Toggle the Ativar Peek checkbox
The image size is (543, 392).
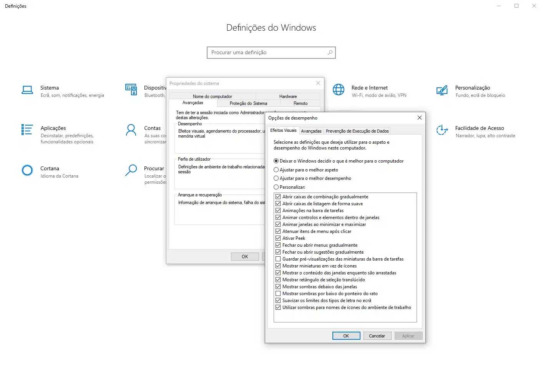[278, 238]
